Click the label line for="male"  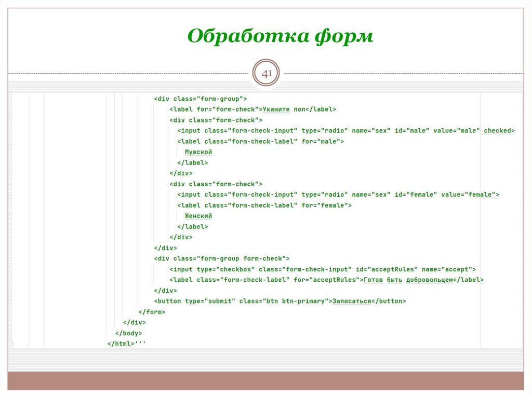point(260,141)
